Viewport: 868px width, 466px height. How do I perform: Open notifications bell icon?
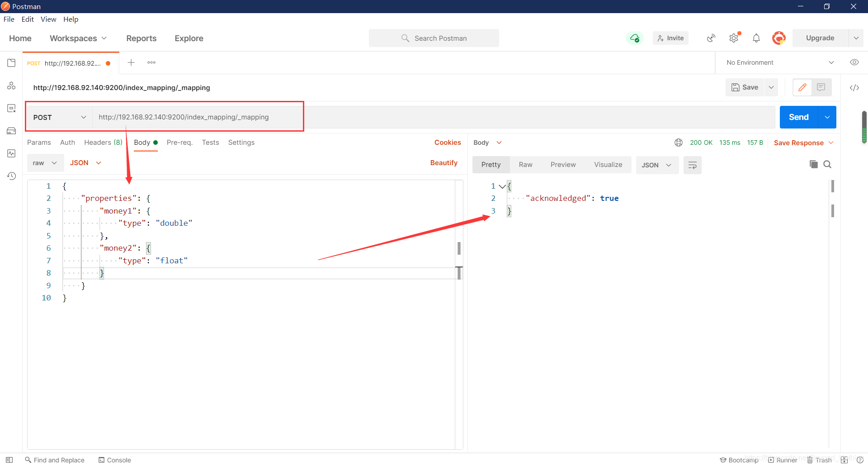click(x=756, y=38)
